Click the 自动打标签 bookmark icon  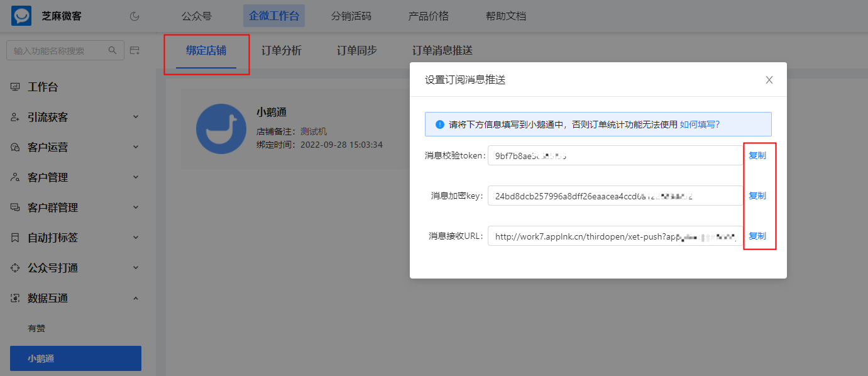pyautogui.click(x=15, y=238)
